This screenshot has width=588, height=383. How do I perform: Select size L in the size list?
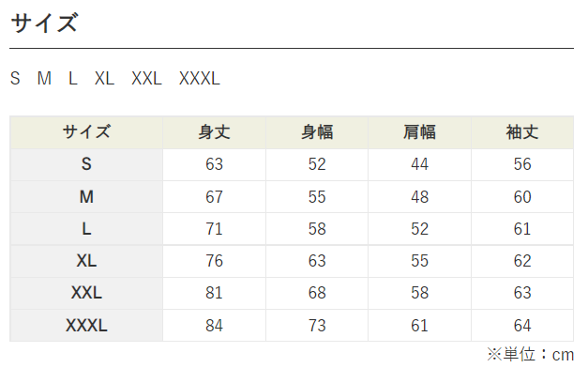click(x=72, y=79)
